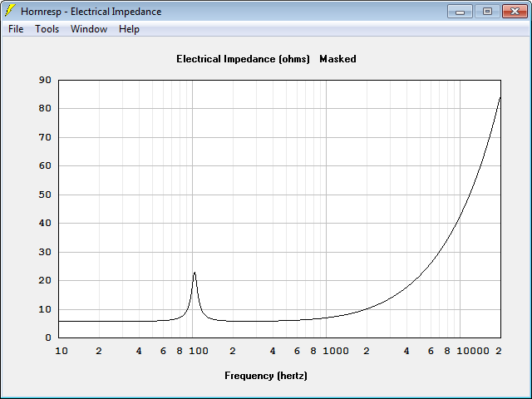Click the 0 ohms axis label

48,337
